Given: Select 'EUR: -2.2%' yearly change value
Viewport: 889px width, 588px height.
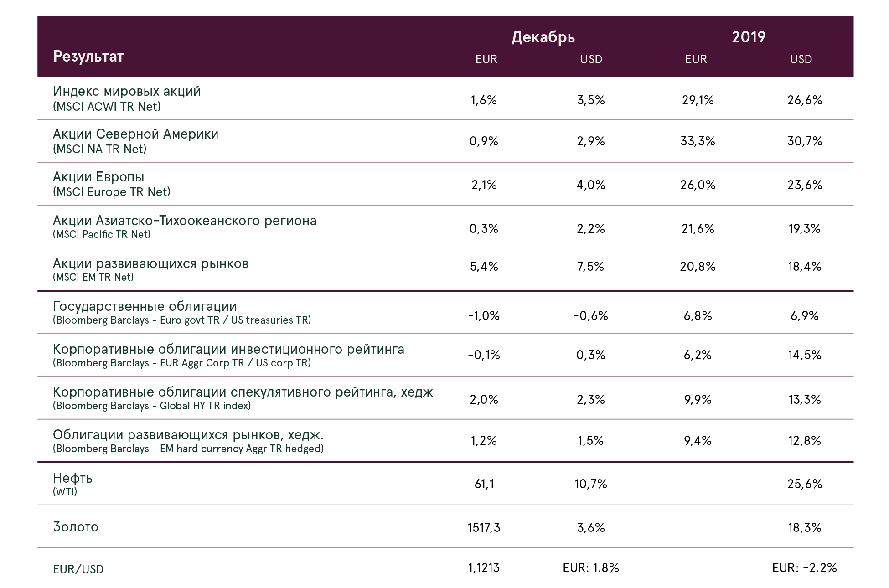Looking at the screenshot, I should 805,568.
